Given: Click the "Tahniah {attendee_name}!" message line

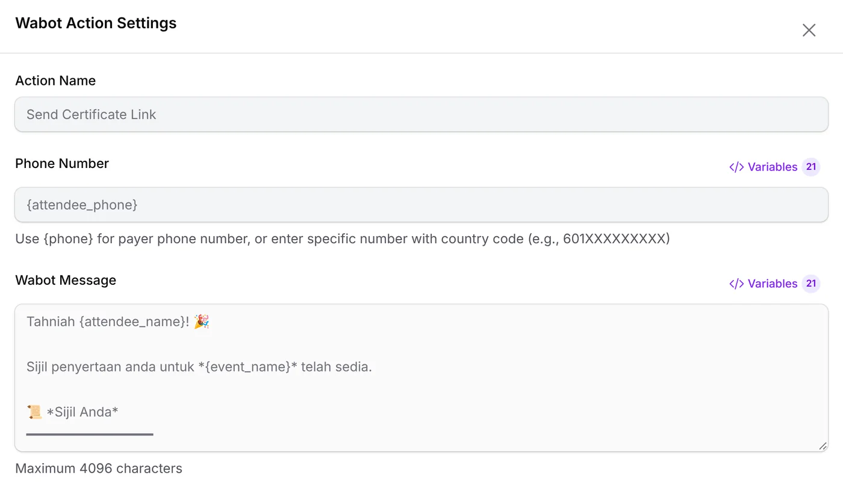Looking at the screenshot, I should coord(118,322).
